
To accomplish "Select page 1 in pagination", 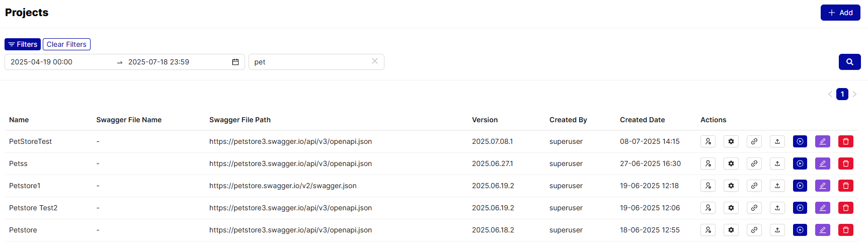I will 842,94.
